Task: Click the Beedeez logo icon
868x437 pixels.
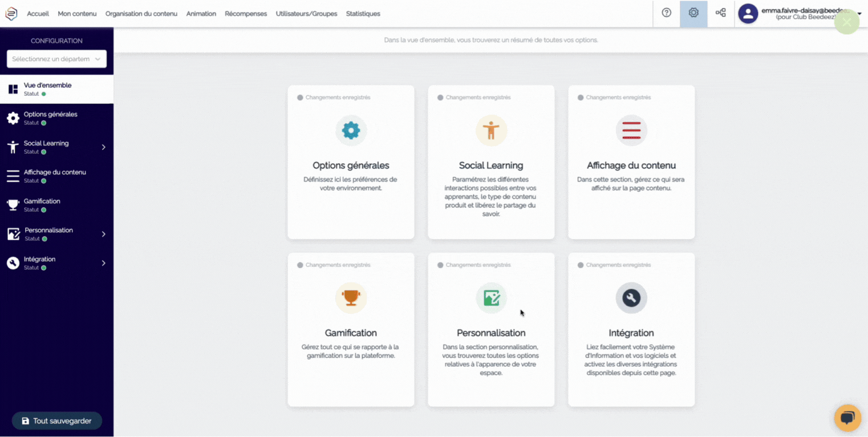Action: click(x=11, y=14)
